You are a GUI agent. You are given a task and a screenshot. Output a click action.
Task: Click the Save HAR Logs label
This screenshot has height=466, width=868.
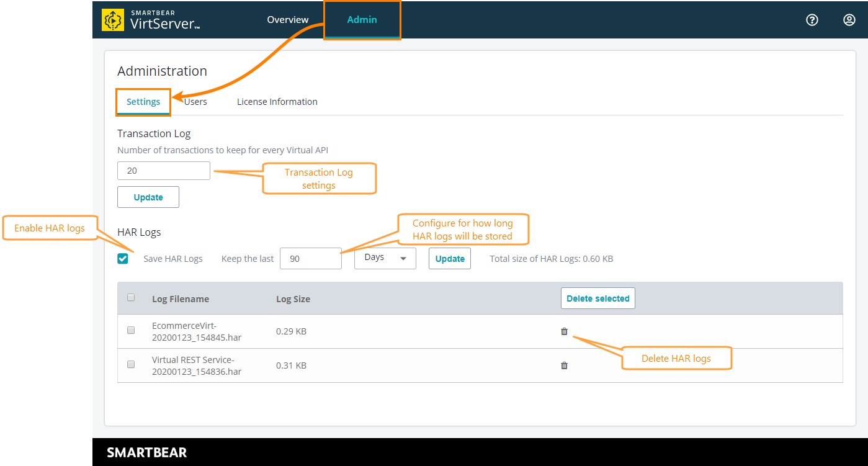coord(173,259)
